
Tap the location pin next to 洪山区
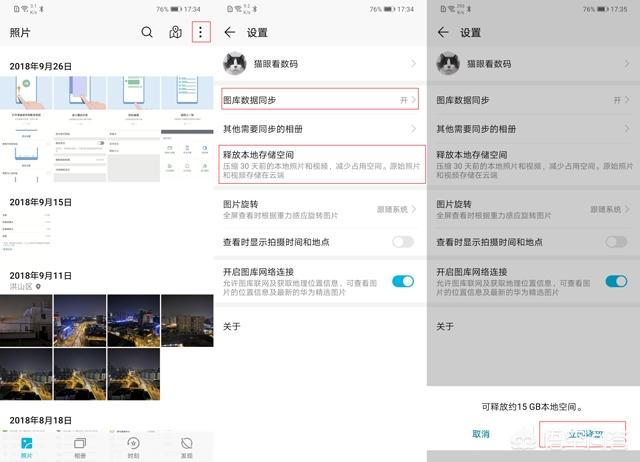tap(39, 286)
